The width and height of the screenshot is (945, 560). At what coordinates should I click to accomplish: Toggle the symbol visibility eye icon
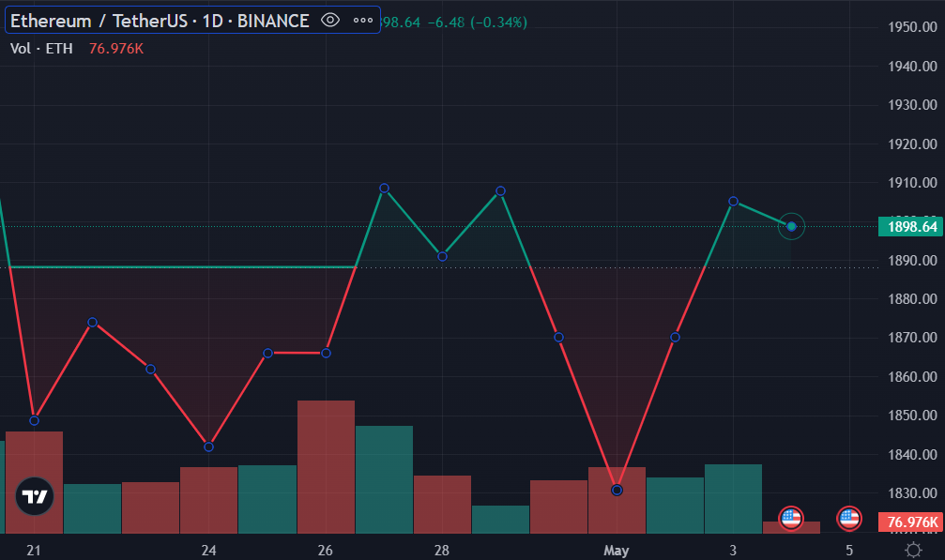click(x=329, y=21)
